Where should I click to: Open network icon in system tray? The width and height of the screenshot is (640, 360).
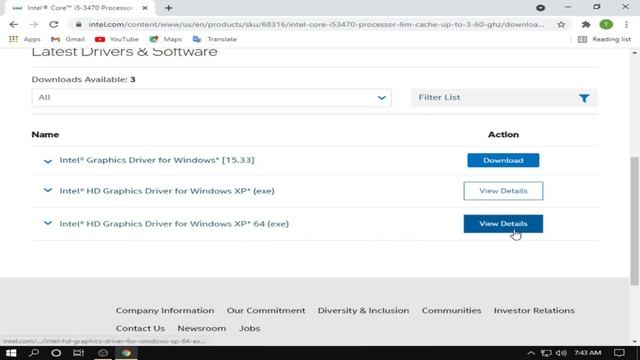pos(546,353)
